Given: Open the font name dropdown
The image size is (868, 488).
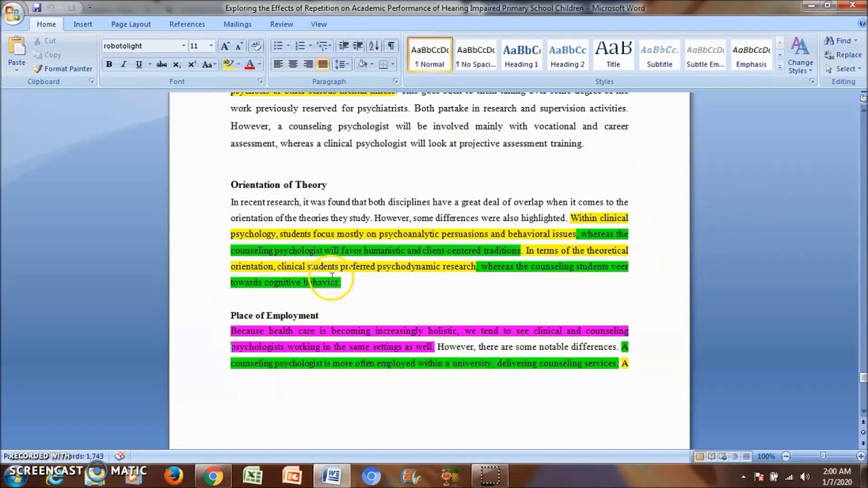Looking at the screenshot, I should (183, 46).
